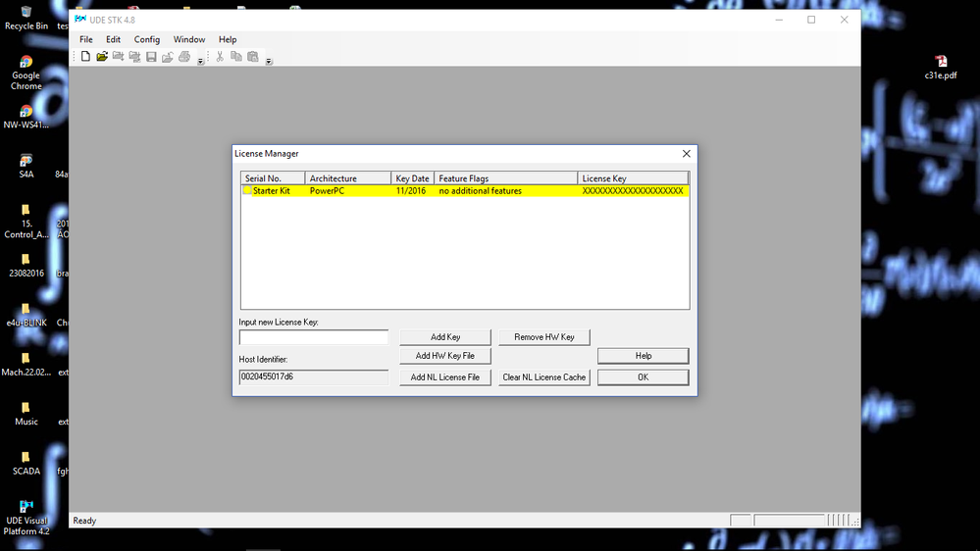The width and height of the screenshot is (980, 551).
Task: Select the e4u-BLINK desktop folder
Action: [26, 315]
